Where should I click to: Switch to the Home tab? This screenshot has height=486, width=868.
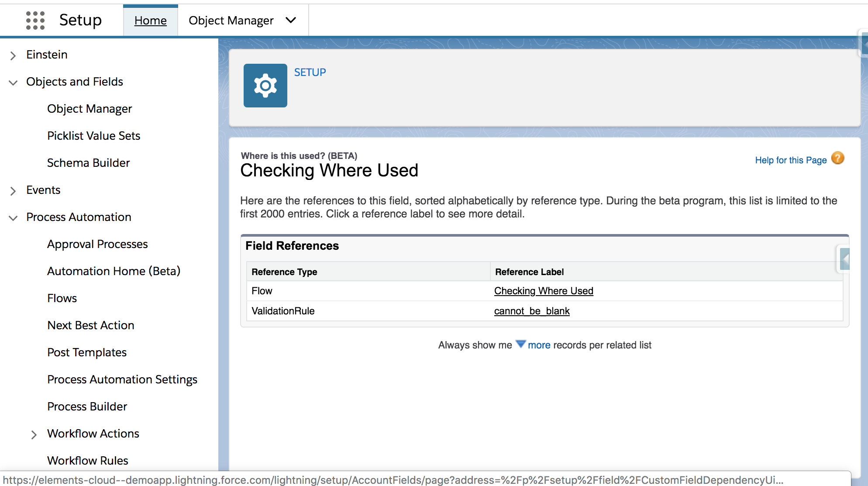click(x=151, y=21)
